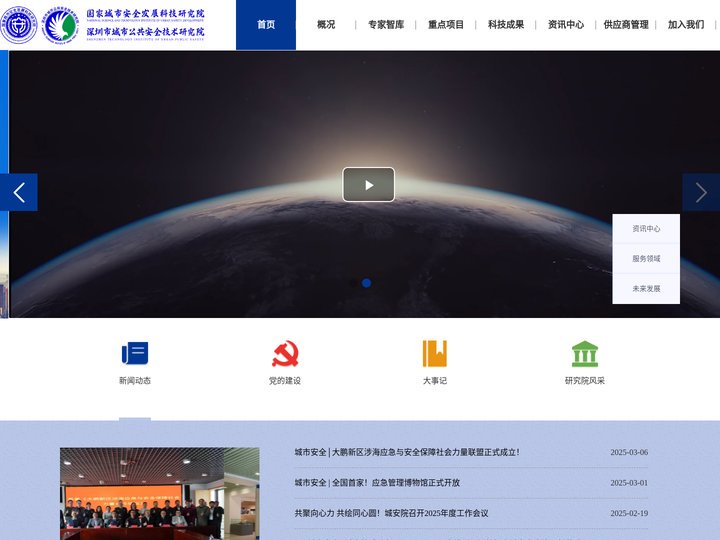
Task: Open the 概况 menu item
Action: click(326, 25)
